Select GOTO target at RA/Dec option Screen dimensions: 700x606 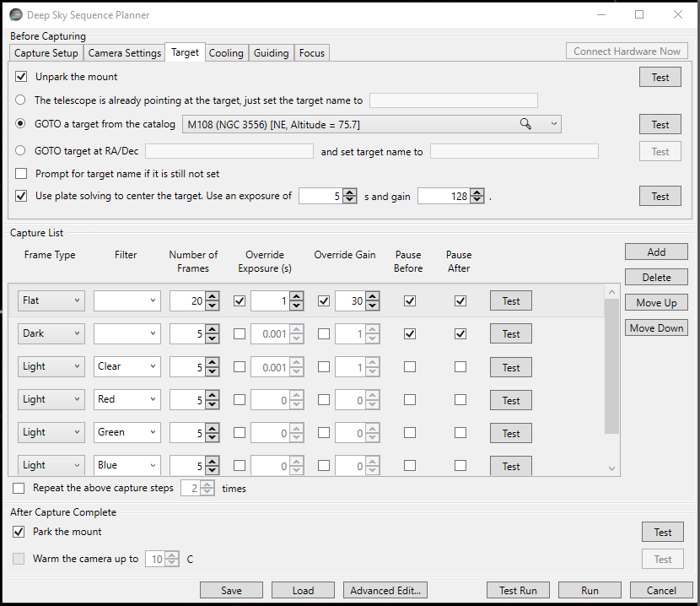(20, 150)
